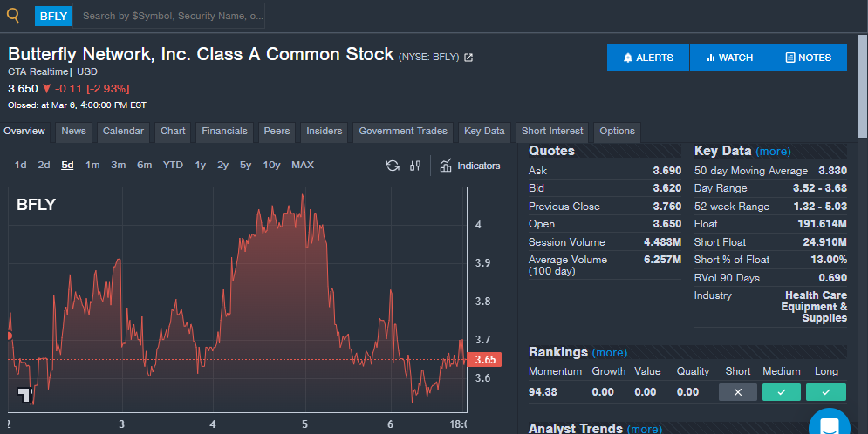Click the Key Data (more) link
868x434 pixels.
[x=773, y=152]
